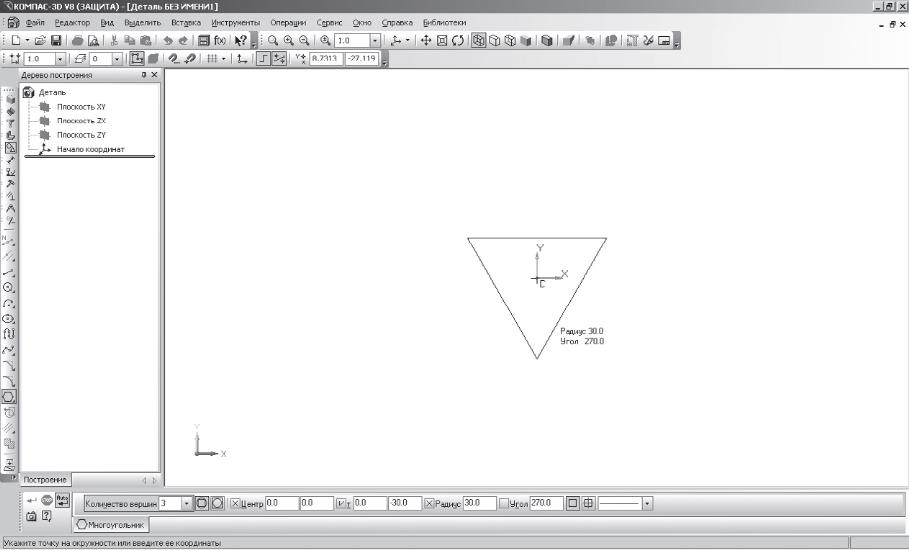
Task: Zoom out with the minus magnifier icon
Action: (304, 41)
